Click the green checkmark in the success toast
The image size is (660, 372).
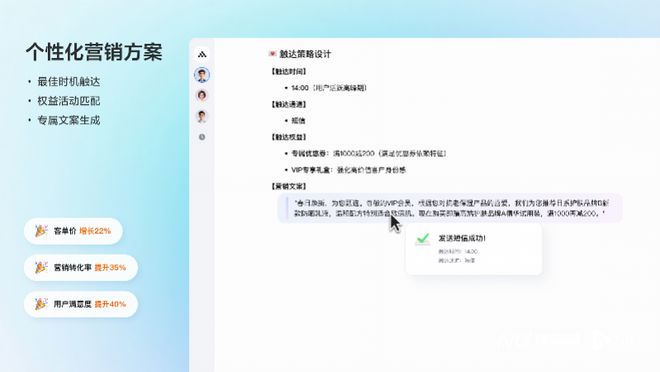(423, 239)
